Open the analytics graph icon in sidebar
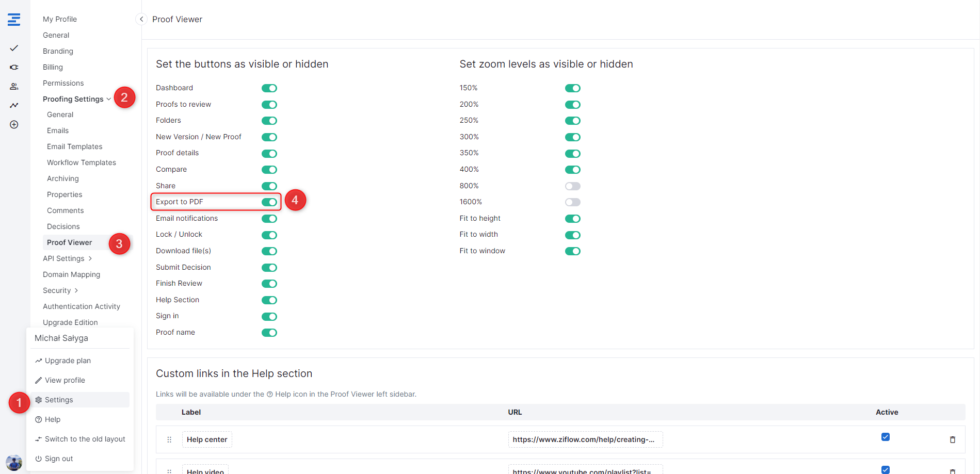 (14, 105)
